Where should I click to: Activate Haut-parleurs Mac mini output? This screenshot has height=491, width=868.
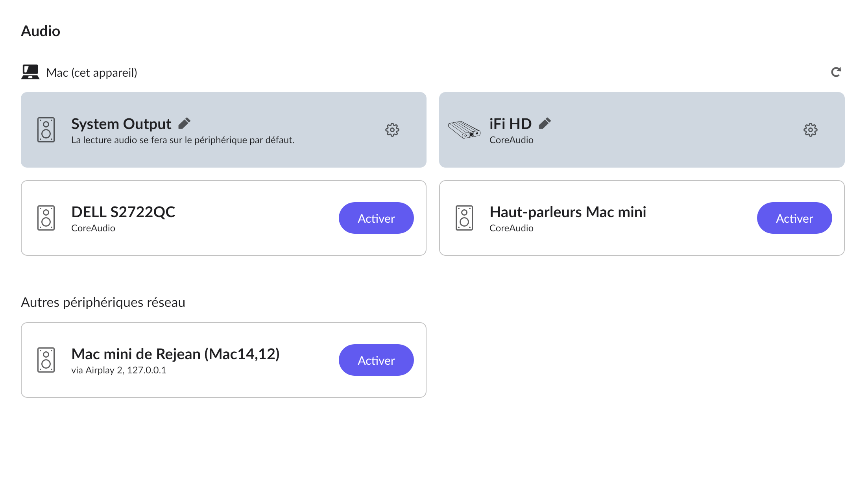(x=794, y=218)
